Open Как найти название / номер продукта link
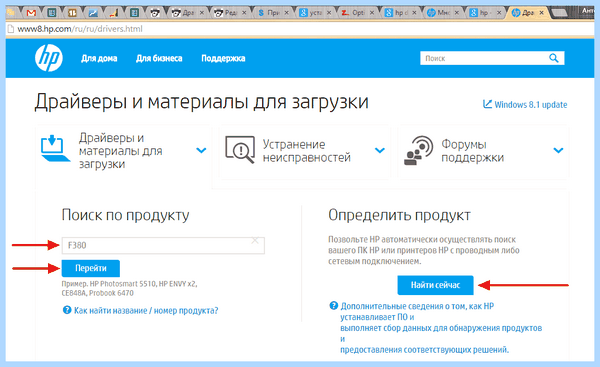The image size is (600, 367). (146, 310)
